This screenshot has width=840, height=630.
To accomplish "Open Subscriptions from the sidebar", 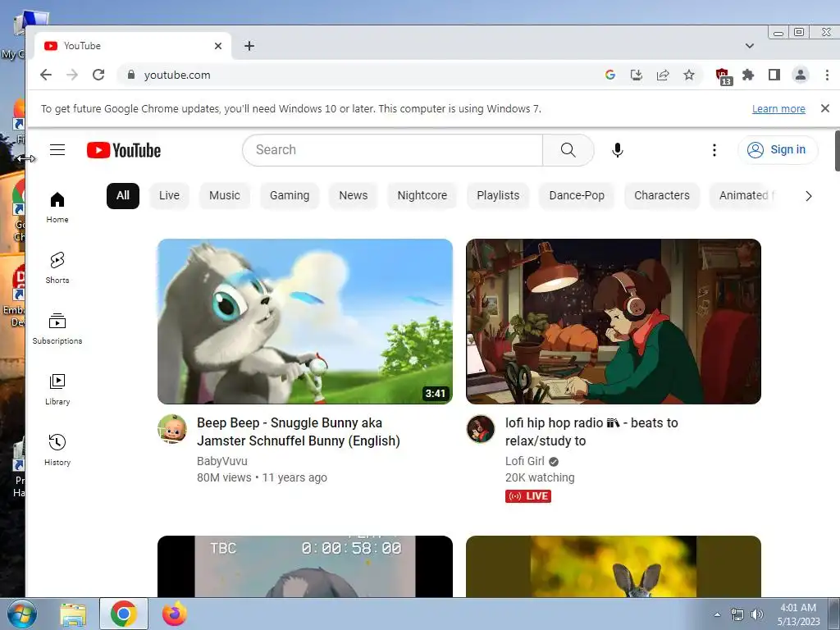I will coord(57,328).
